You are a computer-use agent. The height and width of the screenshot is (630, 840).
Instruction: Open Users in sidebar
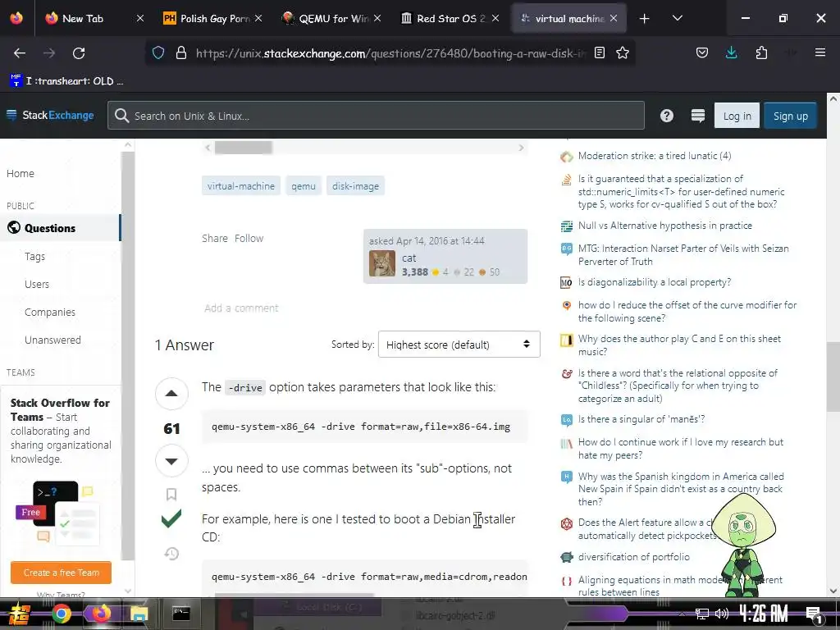tap(37, 285)
